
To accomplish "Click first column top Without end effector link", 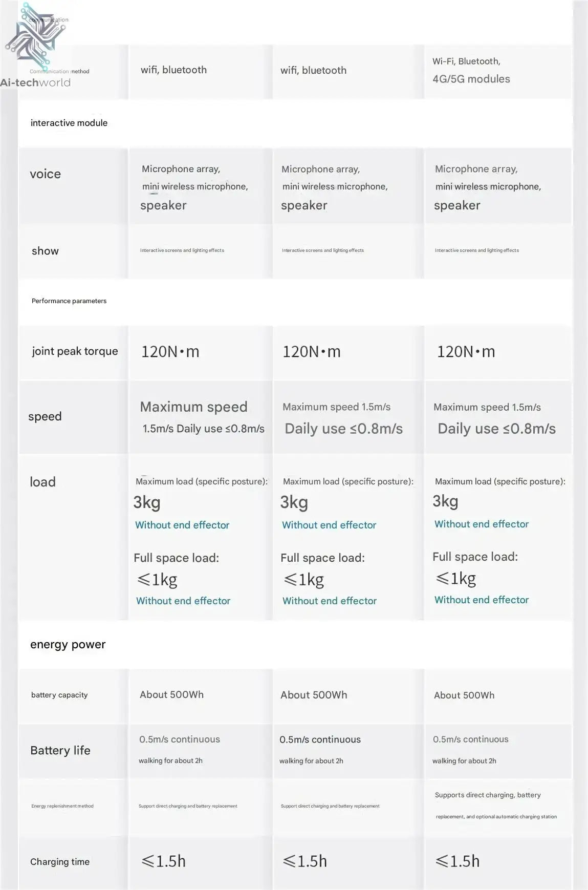I will tap(182, 525).
